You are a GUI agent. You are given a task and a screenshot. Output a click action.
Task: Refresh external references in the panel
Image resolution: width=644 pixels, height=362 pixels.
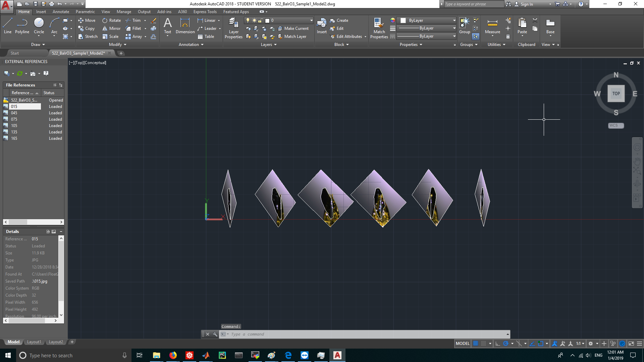(x=20, y=73)
